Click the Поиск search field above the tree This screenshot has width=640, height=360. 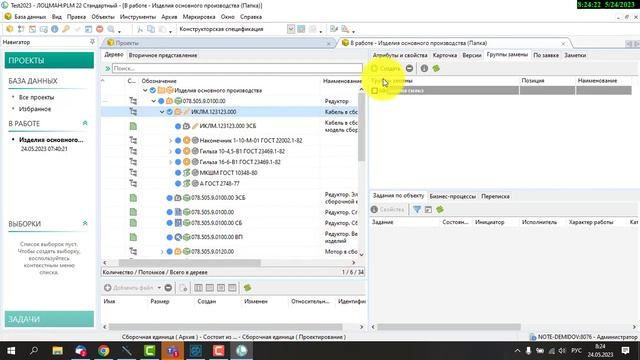pyautogui.click(x=237, y=68)
